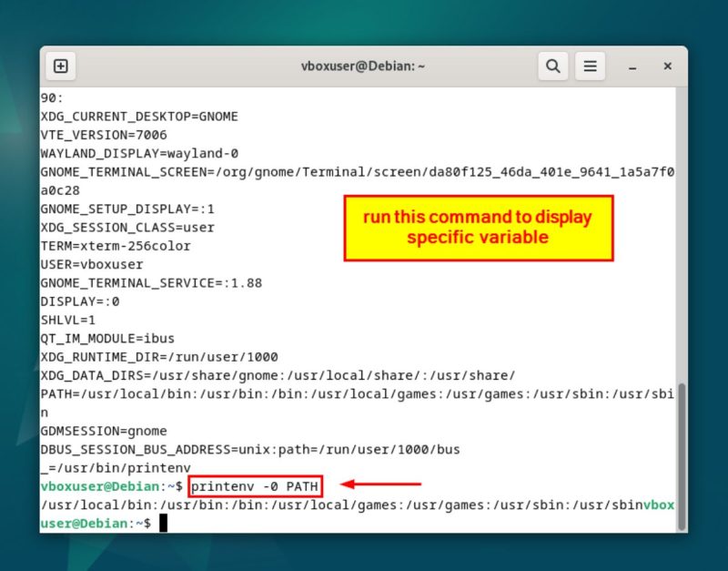Open a new terminal tab
The image size is (728, 571).
point(60,66)
